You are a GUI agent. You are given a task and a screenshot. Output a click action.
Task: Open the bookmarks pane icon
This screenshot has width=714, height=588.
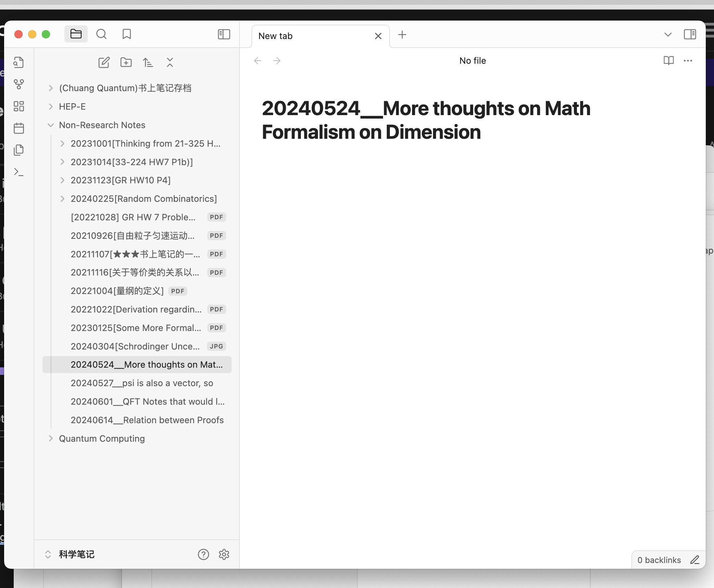(127, 34)
